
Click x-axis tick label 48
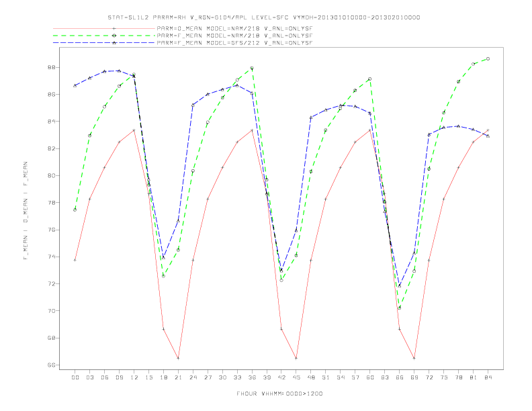[x=311, y=377]
